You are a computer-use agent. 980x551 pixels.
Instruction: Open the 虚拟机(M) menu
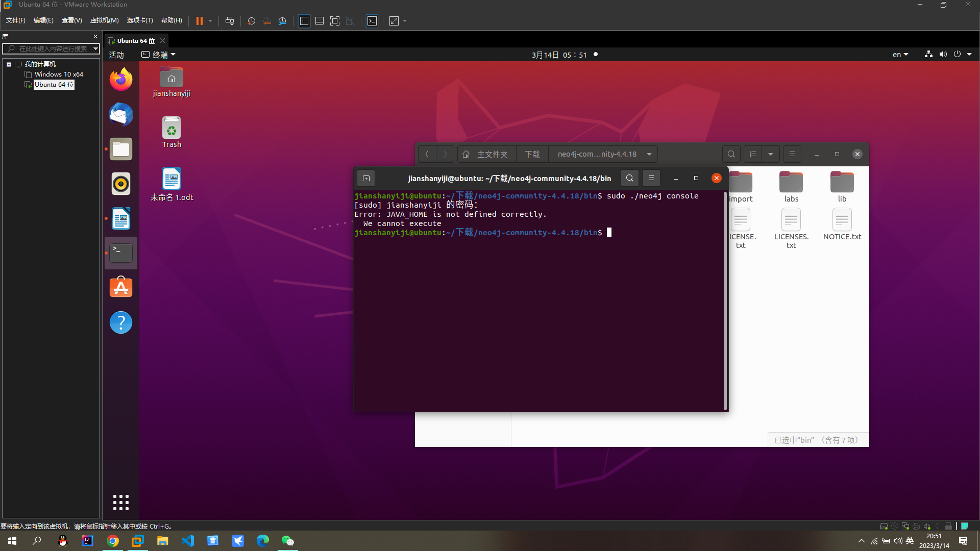[x=104, y=20]
